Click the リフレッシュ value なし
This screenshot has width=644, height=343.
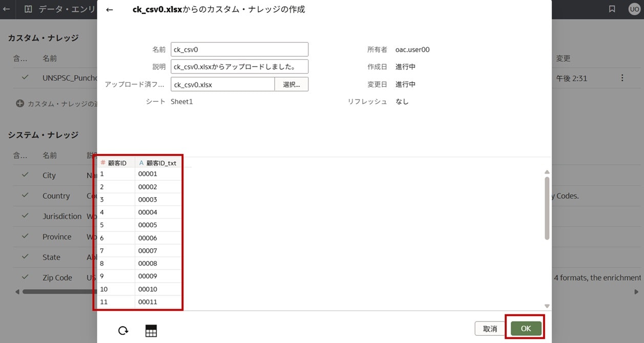click(x=402, y=101)
